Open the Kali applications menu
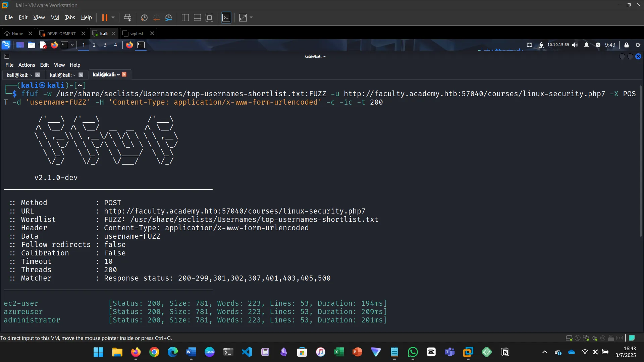 coord(6,45)
